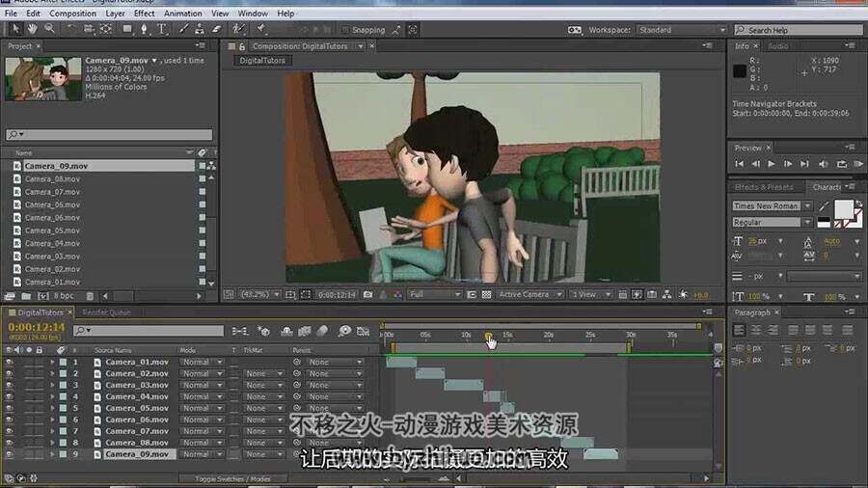Open the graph editor icon in timeline
Viewport: 868px width, 488px height.
[x=364, y=331]
